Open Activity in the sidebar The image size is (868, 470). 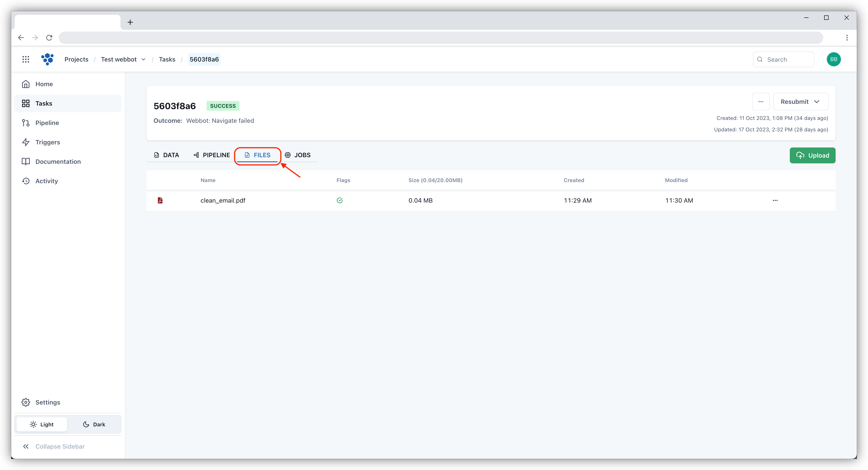coord(46,181)
